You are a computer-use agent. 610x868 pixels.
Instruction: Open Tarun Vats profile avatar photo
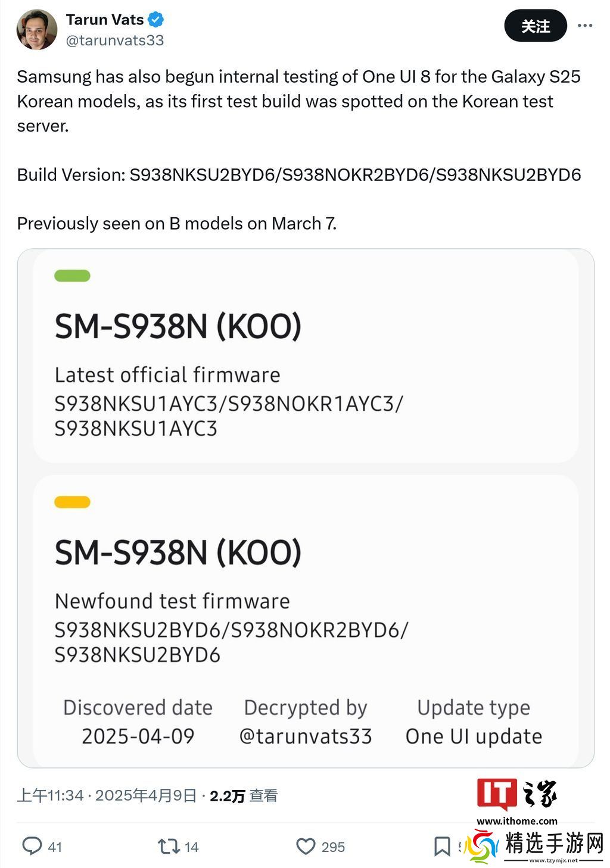click(x=37, y=29)
